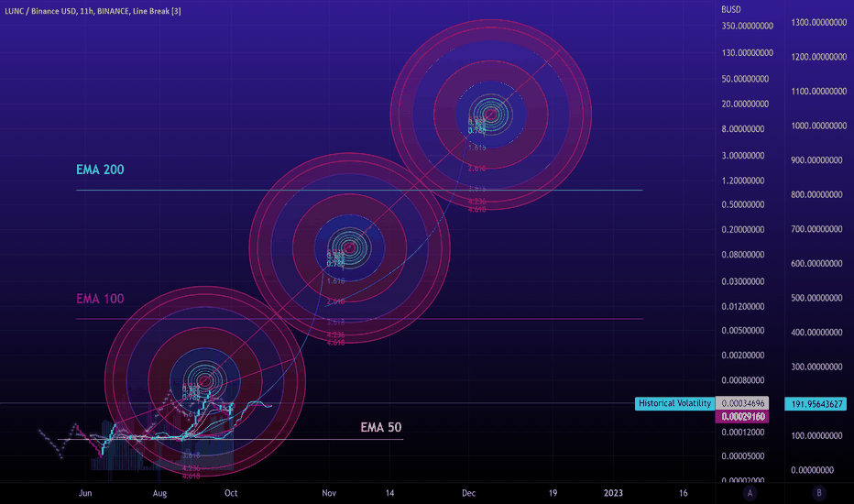
Task: Click the 50.00000000 price axis value
Action: pyautogui.click(x=745, y=79)
